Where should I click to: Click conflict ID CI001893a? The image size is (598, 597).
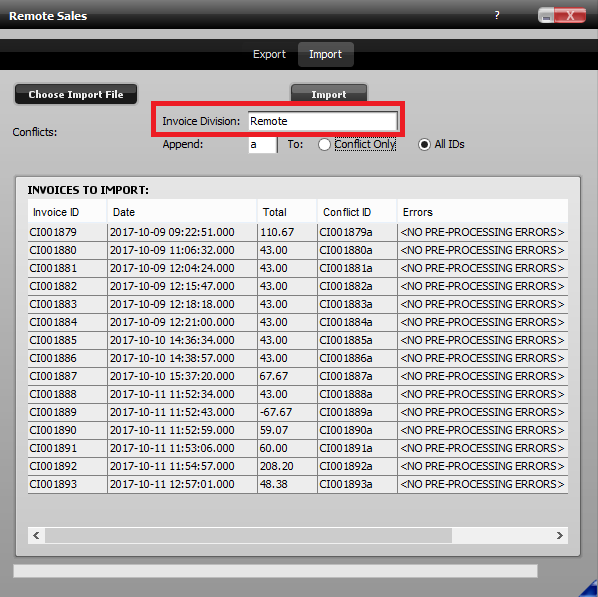pos(346,484)
